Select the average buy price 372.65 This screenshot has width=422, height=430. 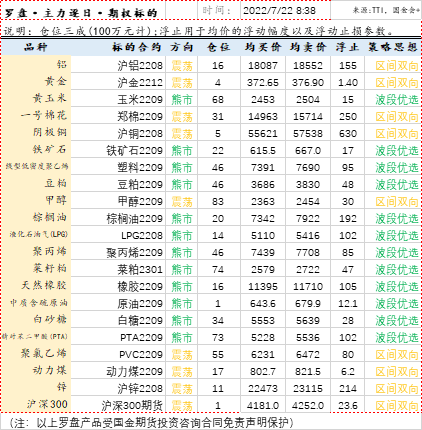click(x=263, y=83)
